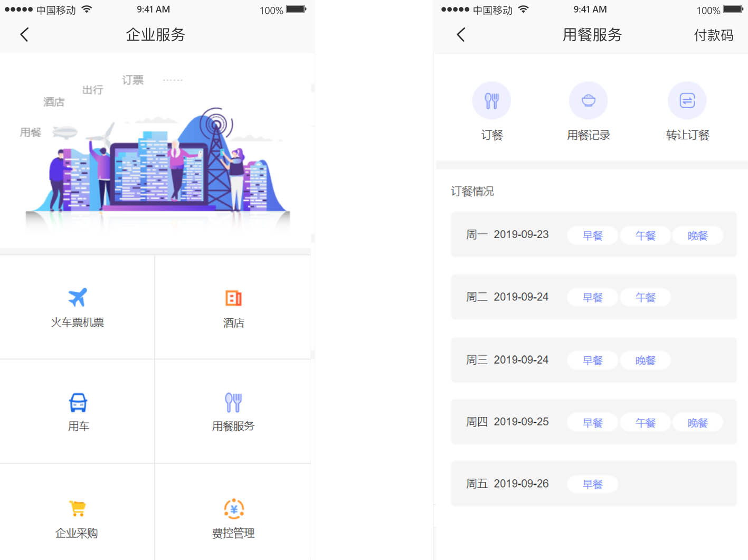Select 午餐 for 周四 2019-09-25

(645, 423)
